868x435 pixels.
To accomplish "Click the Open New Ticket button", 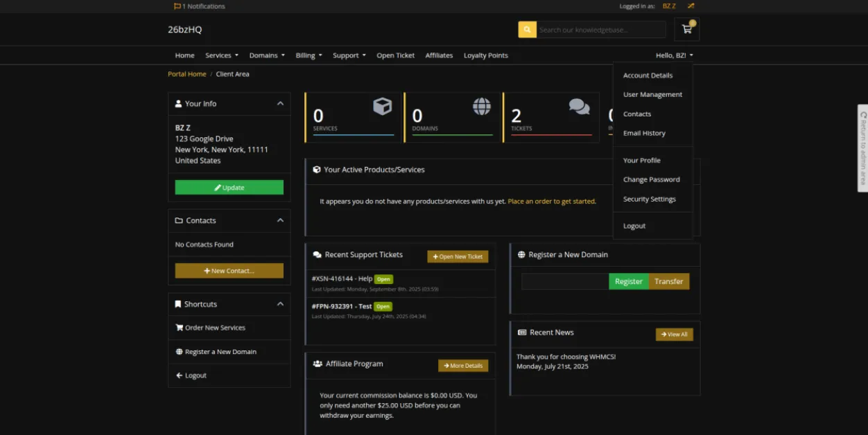I will pos(458,256).
